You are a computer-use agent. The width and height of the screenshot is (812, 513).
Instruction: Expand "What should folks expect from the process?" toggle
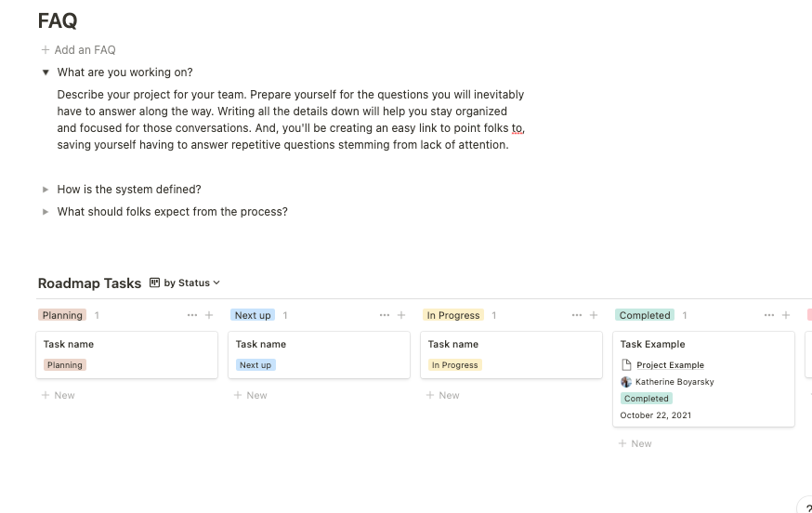[46, 212]
